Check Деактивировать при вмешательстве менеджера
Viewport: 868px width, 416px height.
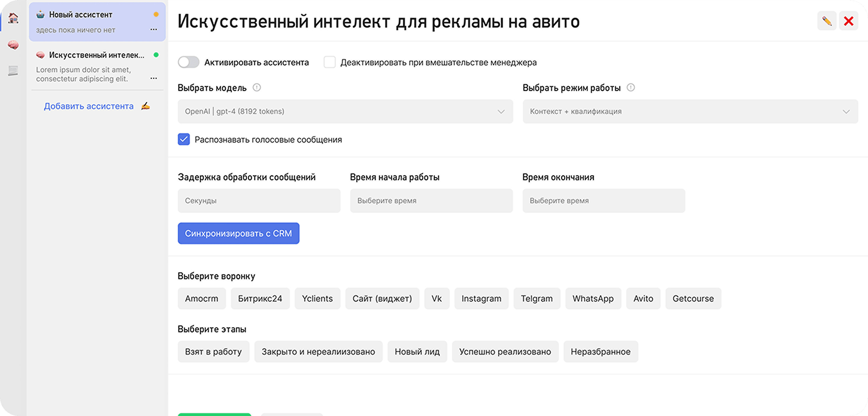pos(329,62)
